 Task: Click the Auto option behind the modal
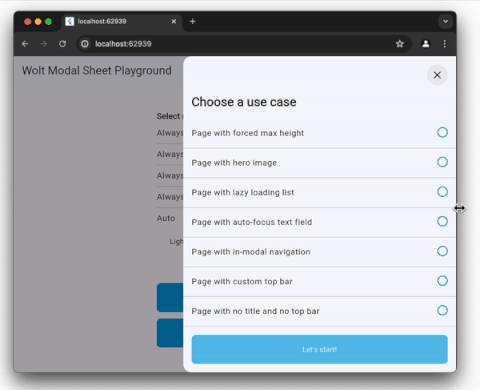pos(166,218)
